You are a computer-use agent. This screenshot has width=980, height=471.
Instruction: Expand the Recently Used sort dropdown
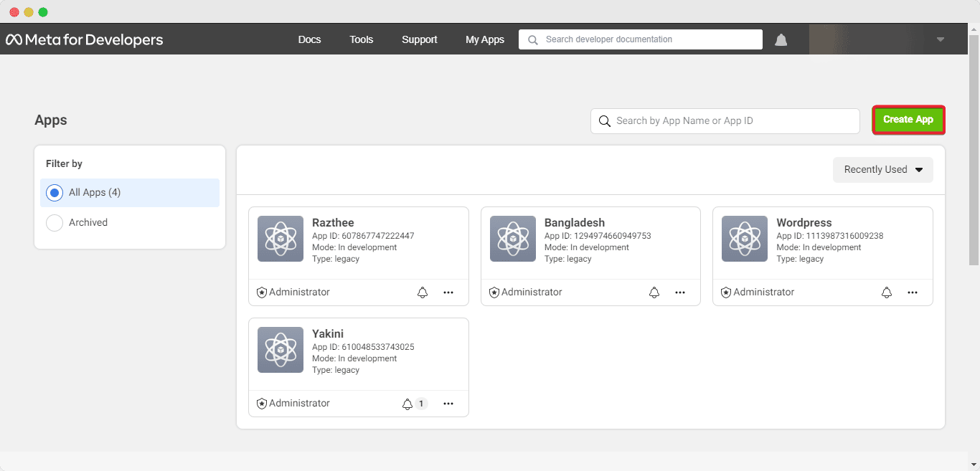(x=883, y=170)
